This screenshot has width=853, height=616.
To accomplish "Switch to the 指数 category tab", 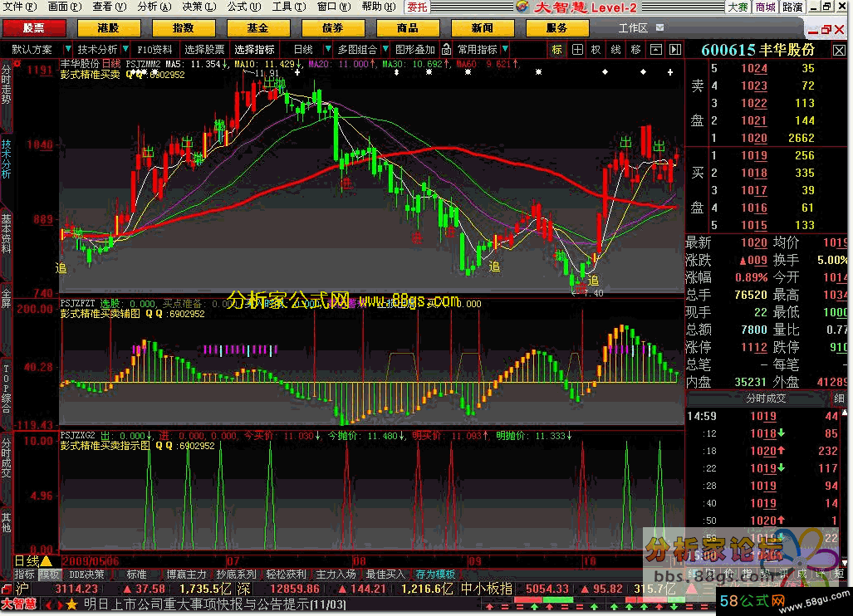I will (x=184, y=27).
